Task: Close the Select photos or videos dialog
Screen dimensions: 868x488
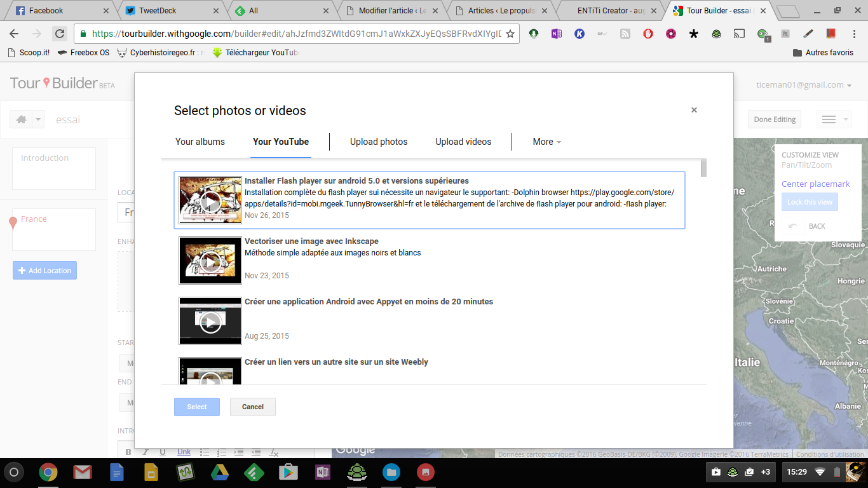Action: click(694, 110)
